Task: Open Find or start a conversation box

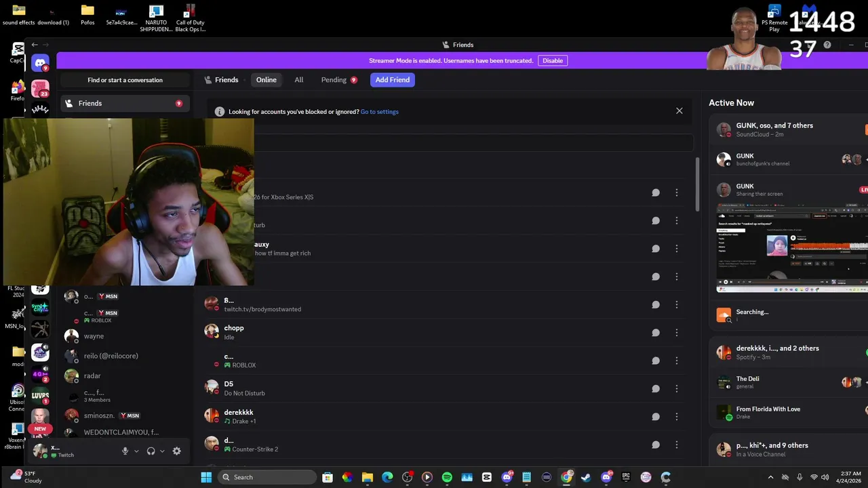Action: pos(125,80)
